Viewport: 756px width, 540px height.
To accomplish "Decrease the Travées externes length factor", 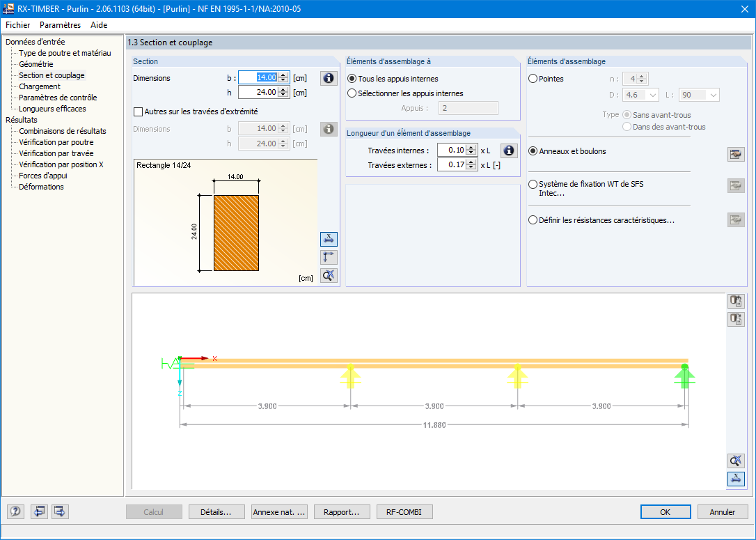I will point(471,167).
